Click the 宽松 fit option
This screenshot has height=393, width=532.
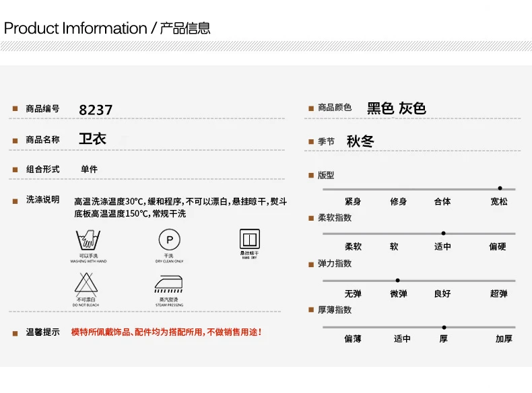pyautogui.click(x=499, y=201)
